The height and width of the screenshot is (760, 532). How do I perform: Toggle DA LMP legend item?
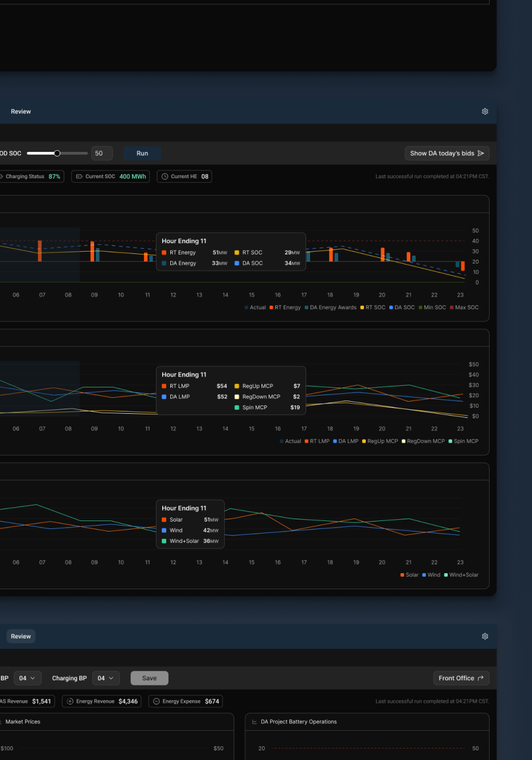point(346,441)
